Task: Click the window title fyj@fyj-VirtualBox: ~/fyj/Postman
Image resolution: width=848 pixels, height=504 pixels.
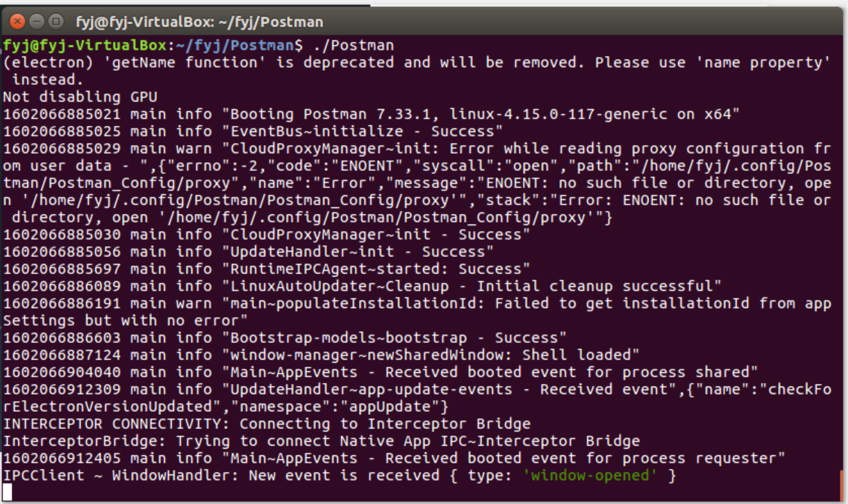Action: [x=200, y=22]
